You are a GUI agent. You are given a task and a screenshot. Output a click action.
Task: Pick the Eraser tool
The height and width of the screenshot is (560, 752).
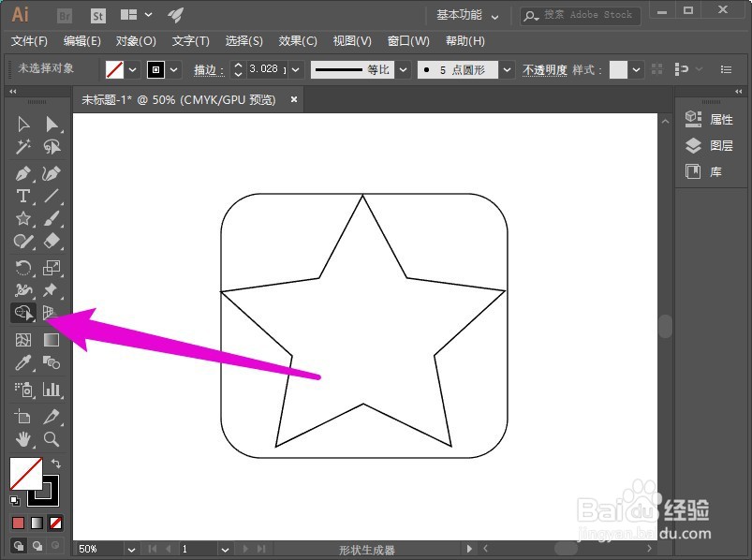52,241
